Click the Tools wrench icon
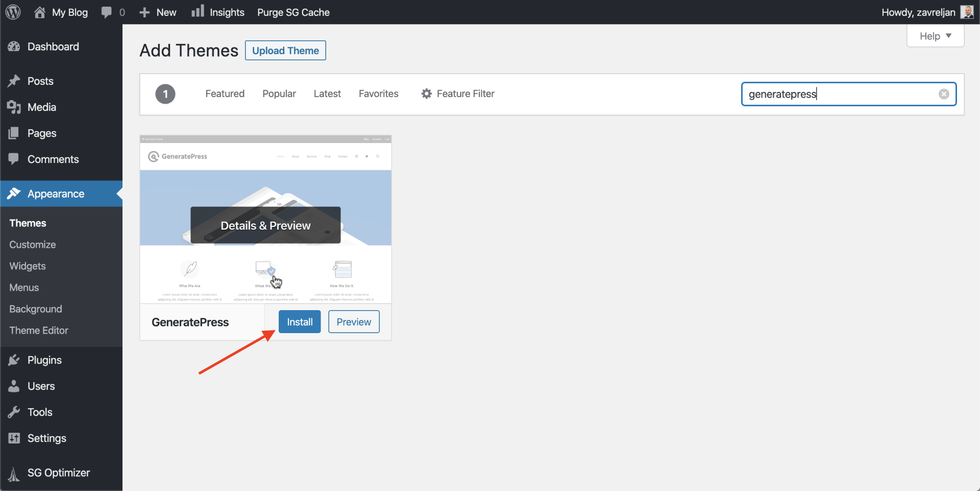The image size is (980, 491). point(14,412)
